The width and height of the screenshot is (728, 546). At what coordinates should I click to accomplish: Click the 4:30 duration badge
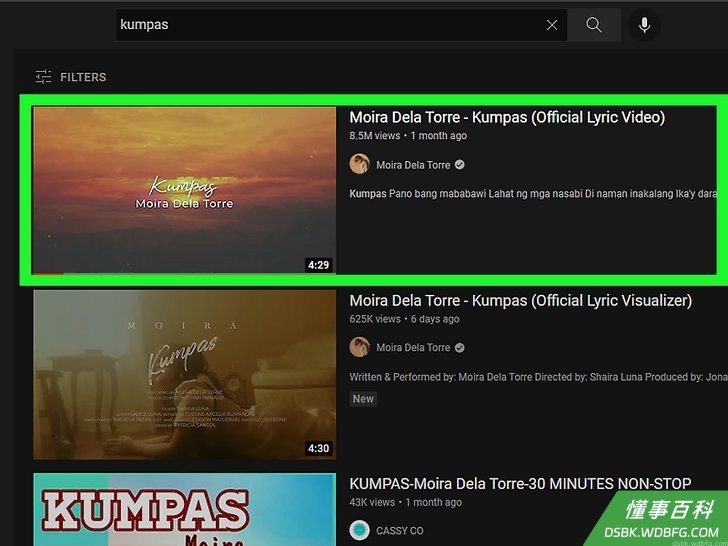[x=318, y=448]
